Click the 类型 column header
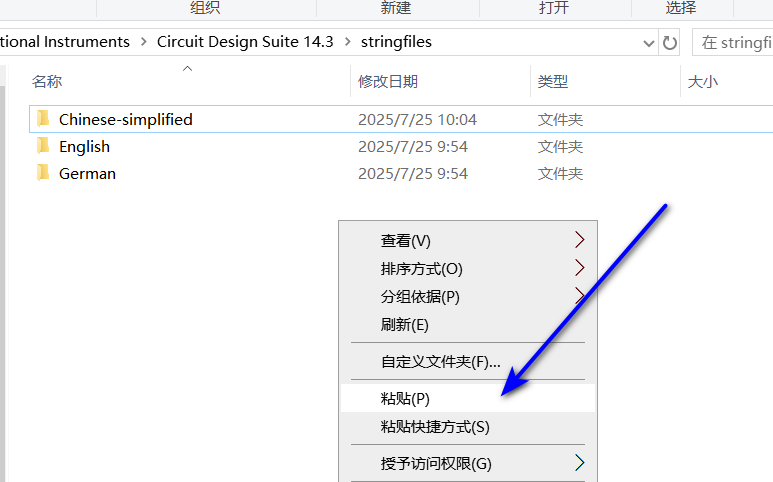The image size is (773, 482). point(552,81)
